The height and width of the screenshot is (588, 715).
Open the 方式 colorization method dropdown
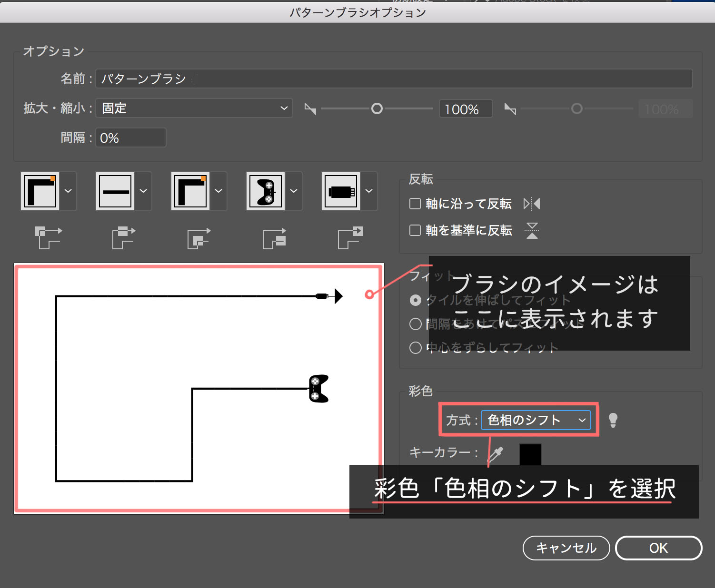536,420
